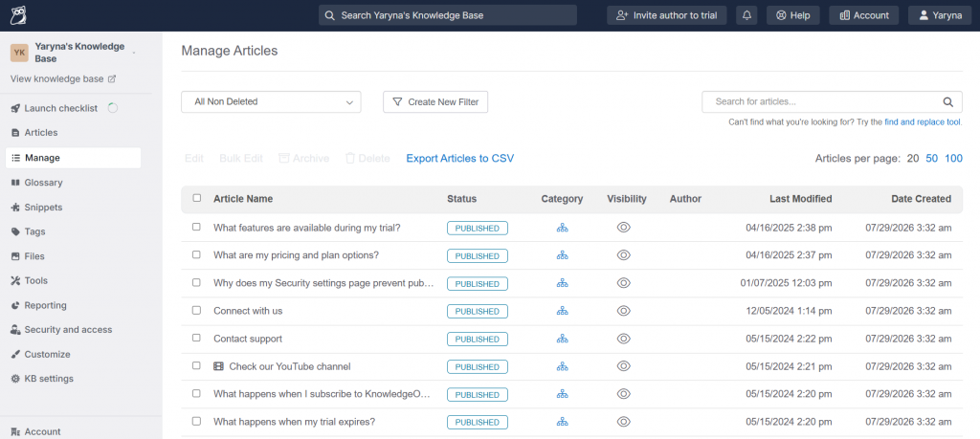Toggle visibility eye for pricing and plan options
Viewport: 980px width, 439px height.
tap(623, 255)
